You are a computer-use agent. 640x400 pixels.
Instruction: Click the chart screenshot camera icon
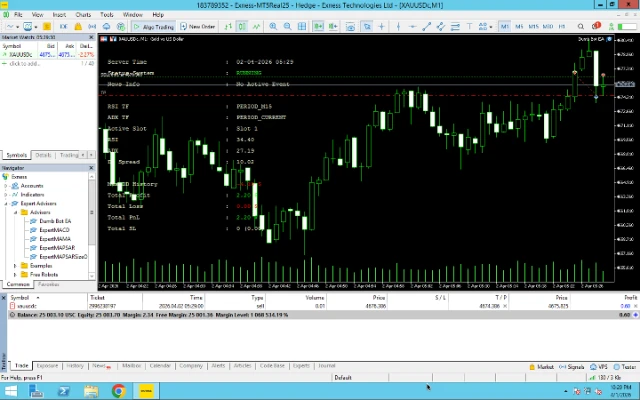[x=350, y=27]
